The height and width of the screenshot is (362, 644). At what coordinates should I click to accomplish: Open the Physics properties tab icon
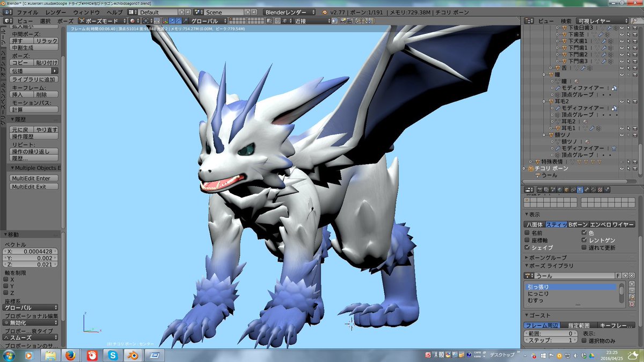(x=607, y=190)
